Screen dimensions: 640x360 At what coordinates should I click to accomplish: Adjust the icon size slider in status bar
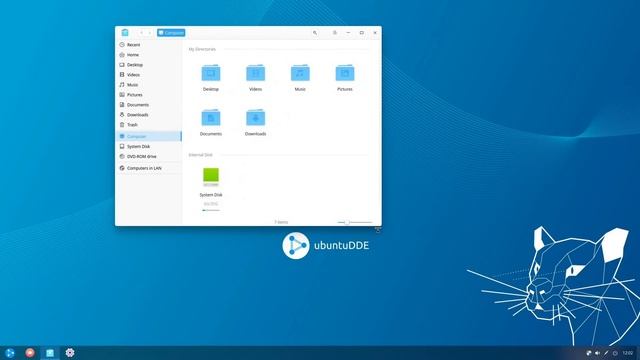tap(355, 222)
